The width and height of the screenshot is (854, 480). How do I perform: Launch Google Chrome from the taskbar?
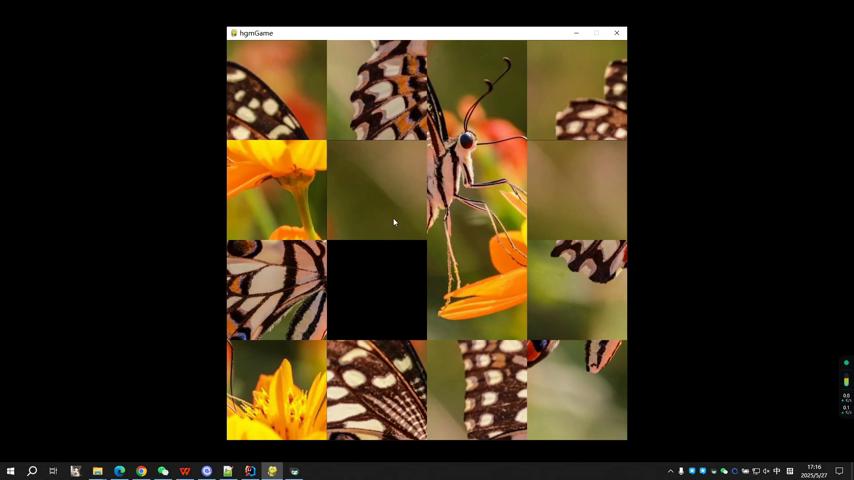tap(141, 471)
